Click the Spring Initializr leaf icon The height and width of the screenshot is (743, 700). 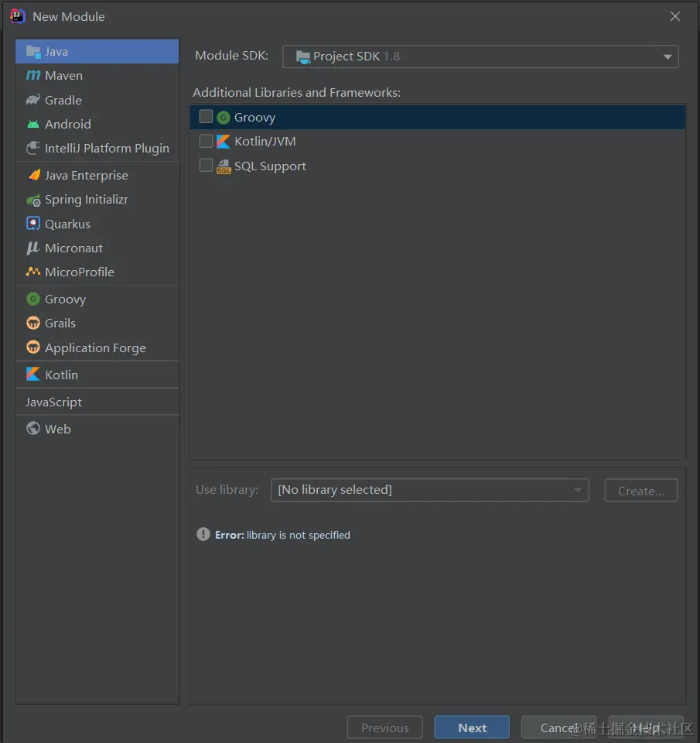tap(33, 200)
